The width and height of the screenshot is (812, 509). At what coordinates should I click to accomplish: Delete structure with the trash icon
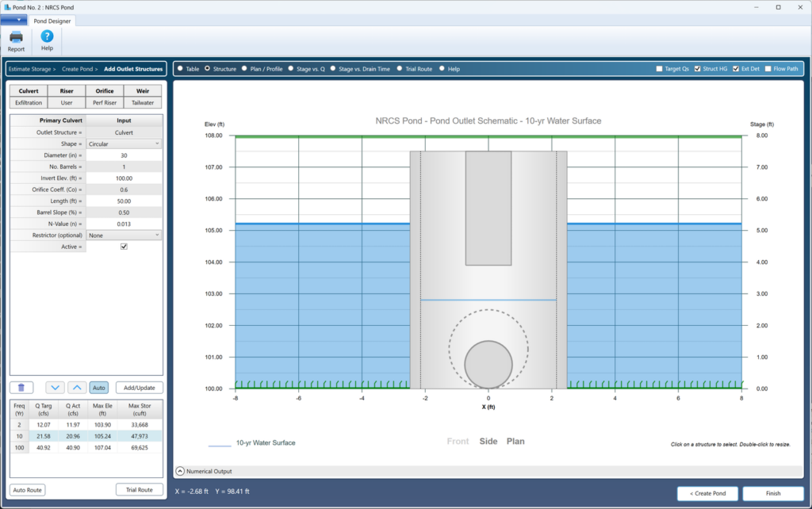pos(21,388)
